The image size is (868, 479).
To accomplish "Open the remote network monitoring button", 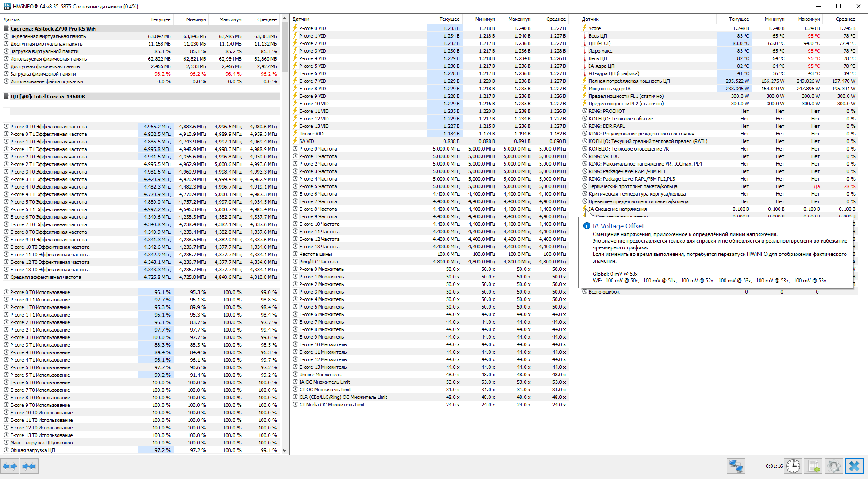I will point(736,466).
